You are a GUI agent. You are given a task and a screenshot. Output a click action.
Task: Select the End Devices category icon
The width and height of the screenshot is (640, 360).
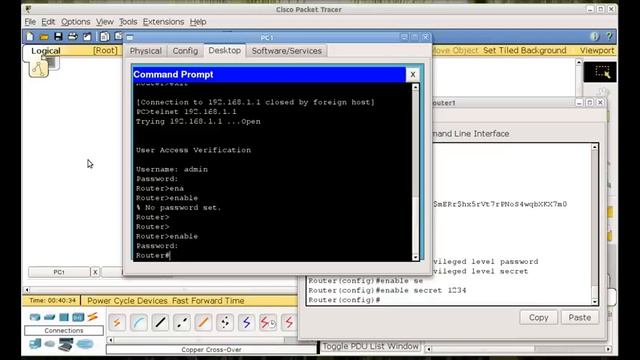coord(36,344)
